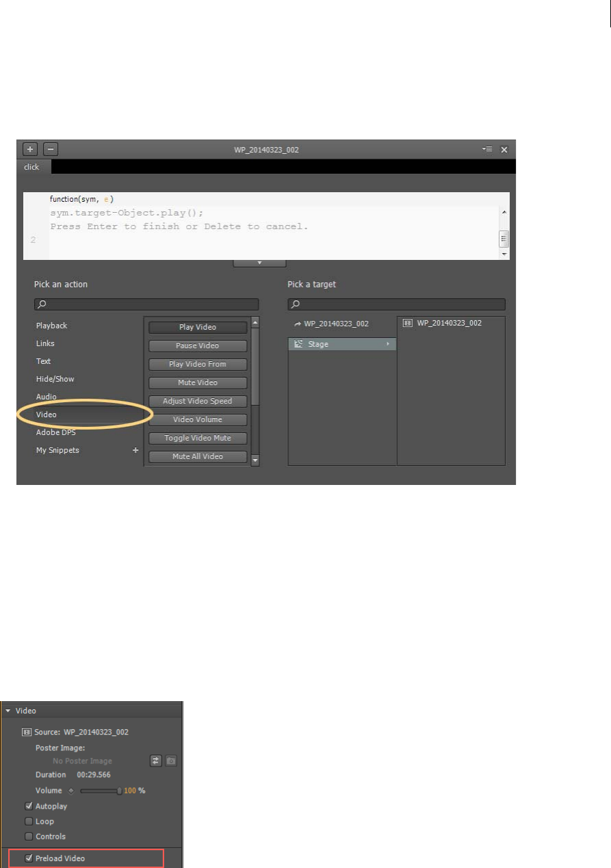The height and width of the screenshot is (868, 611).
Task: Click the Mute All Video button
Action: pos(198,456)
